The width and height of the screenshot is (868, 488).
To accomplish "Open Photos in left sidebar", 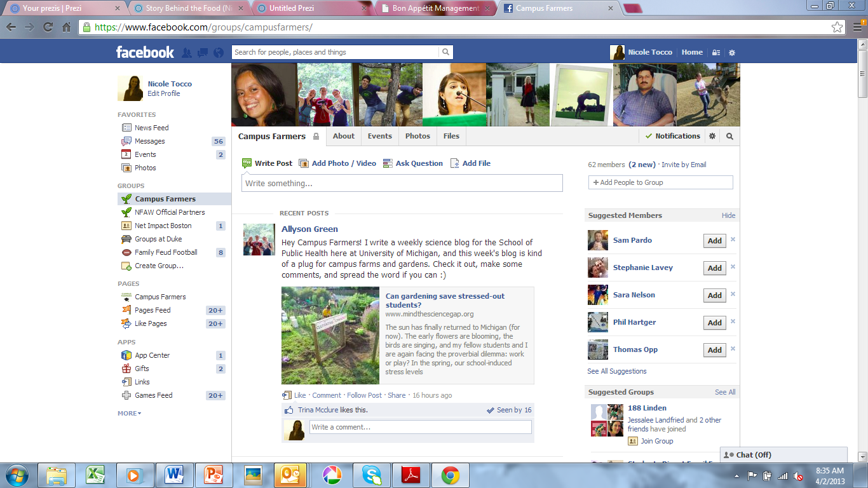I will (145, 168).
